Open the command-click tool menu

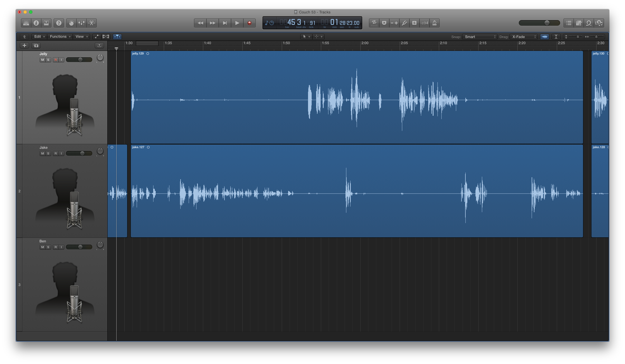coord(318,37)
